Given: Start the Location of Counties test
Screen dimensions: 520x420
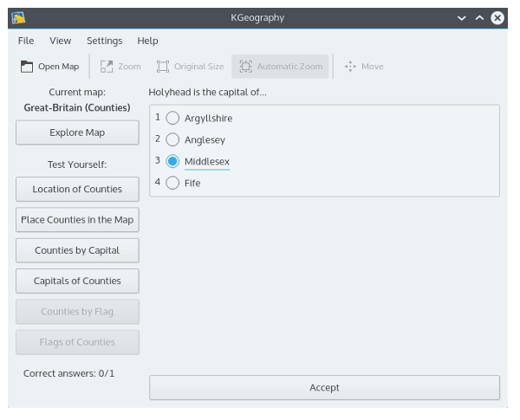Looking at the screenshot, I should [77, 189].
